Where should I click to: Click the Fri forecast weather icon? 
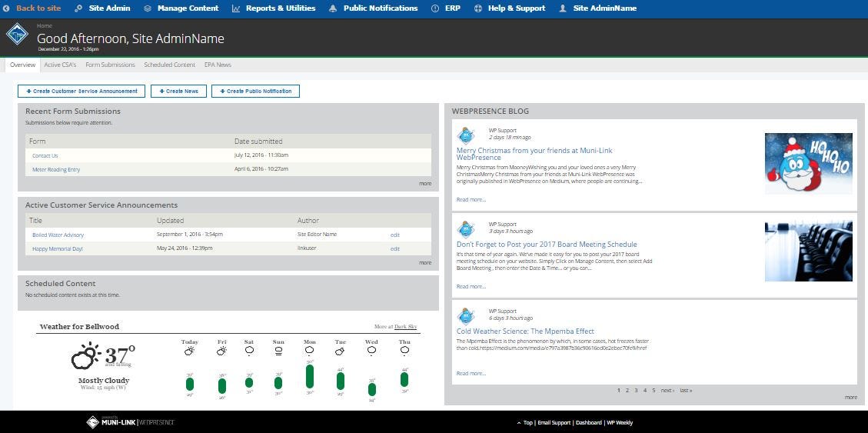[x=221, y=351]
